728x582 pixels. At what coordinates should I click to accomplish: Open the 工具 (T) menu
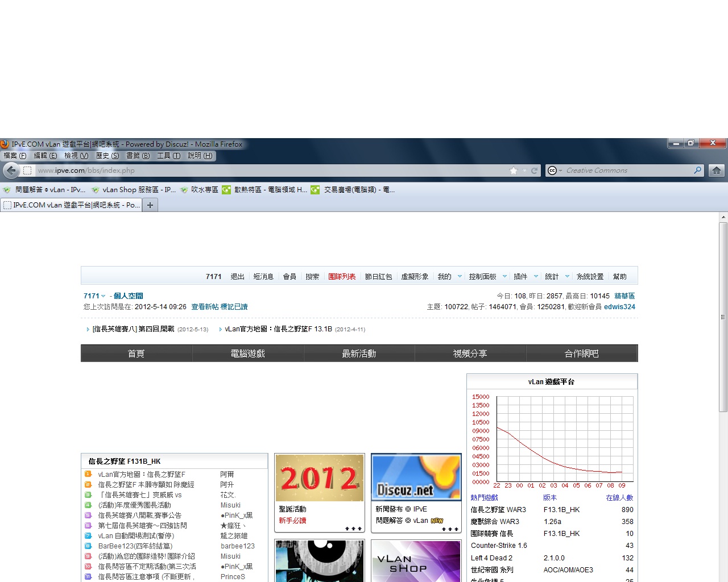[x=169, y=156]
